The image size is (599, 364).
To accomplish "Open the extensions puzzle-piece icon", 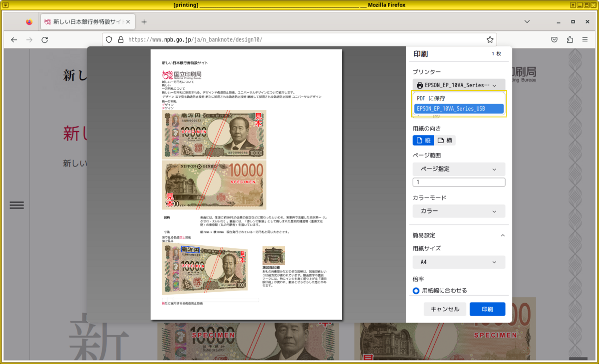I will click(570, 39).
